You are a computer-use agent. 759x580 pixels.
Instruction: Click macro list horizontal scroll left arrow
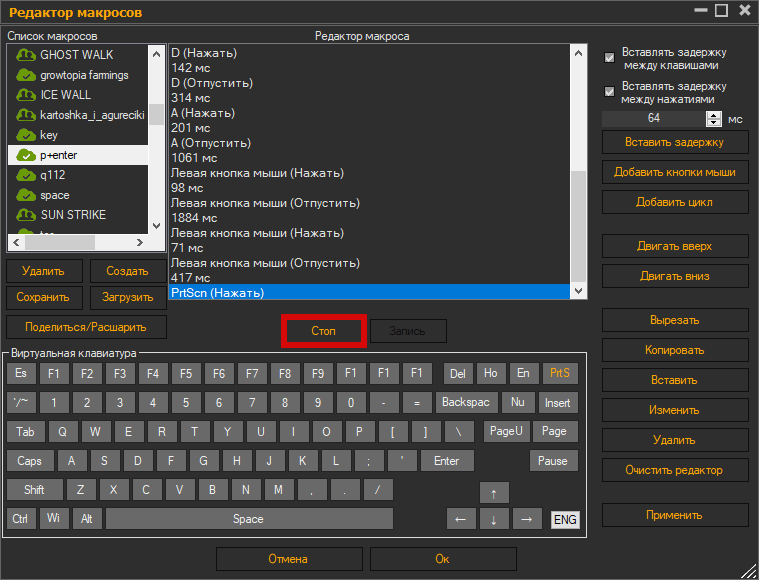[16, 243]
